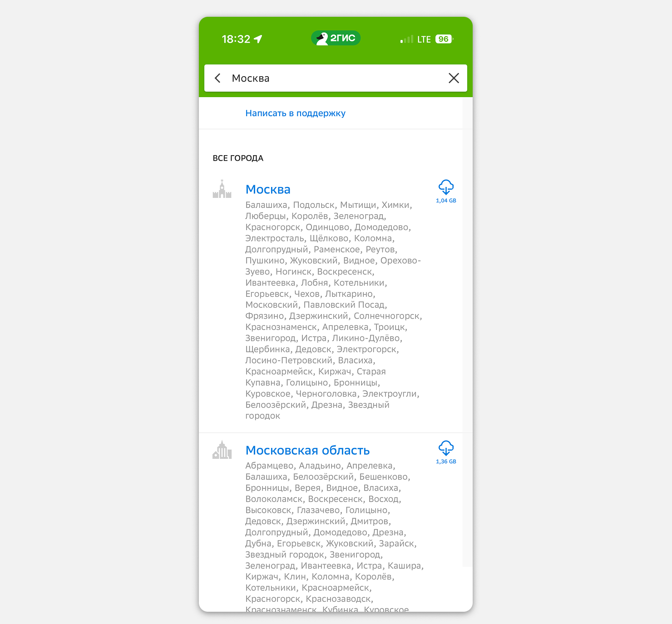Image resolution: width=672 pixels, height=624 pixels.
Task: Tap the battery indicator showing 96
Action: coord(444,39)
